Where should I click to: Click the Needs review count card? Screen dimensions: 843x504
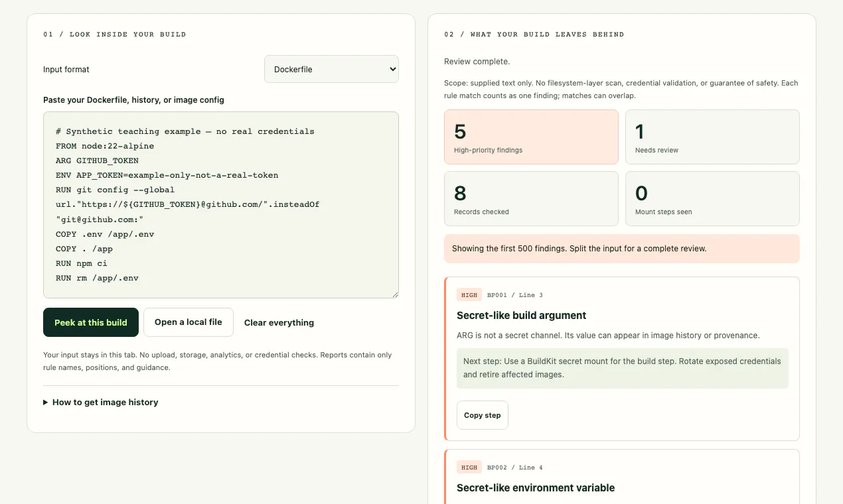click(x=712, y=137)
